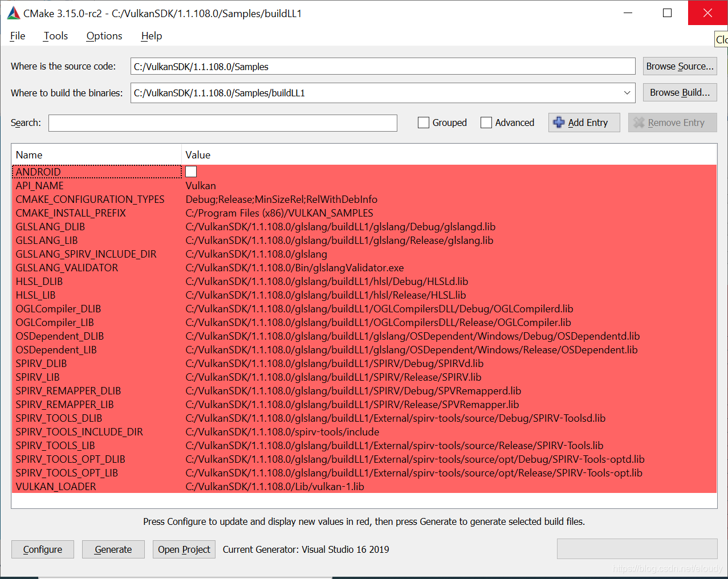Select SPIRV_TOOLS_INCLUDE_DIR entry

[x=79, y=432]
